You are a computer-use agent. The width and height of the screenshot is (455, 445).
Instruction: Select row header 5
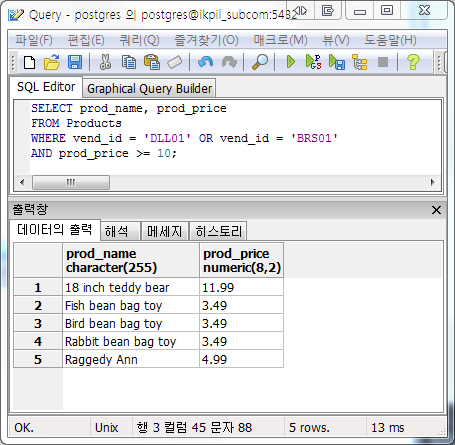tap(38, 359)
